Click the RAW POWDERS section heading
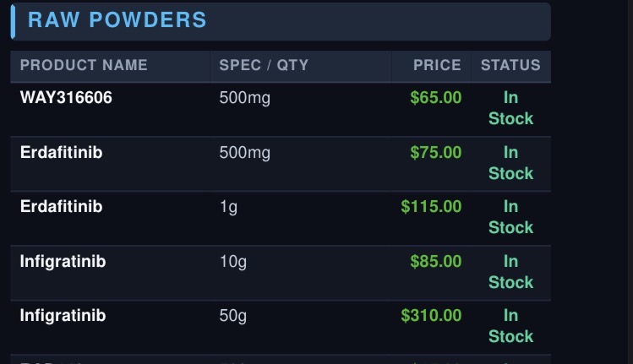The image size is (633, 364). 117,19
